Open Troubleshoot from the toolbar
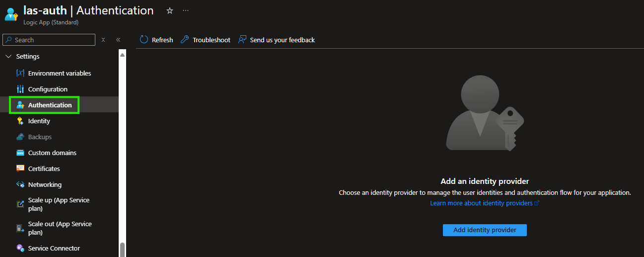This screenshot has height=257, width=644. click(x=205, y=40)
